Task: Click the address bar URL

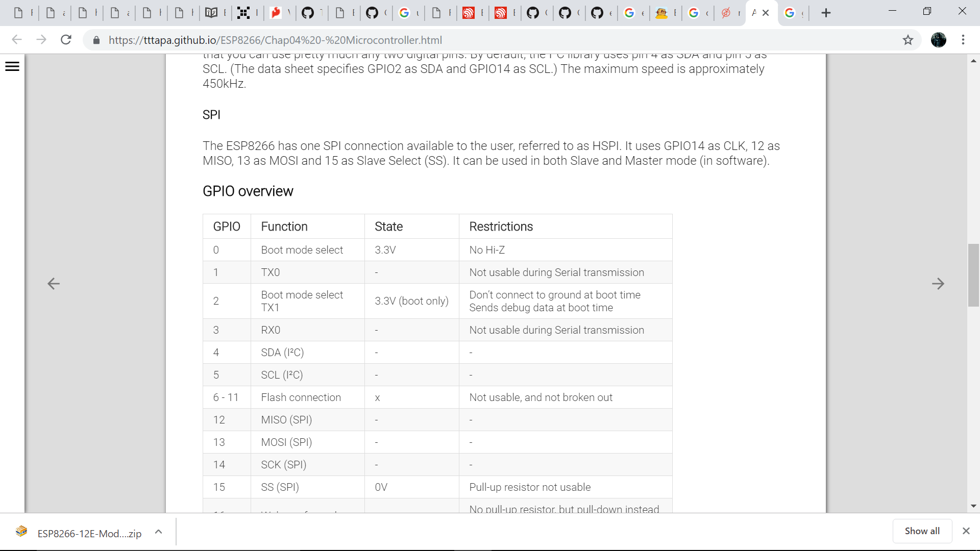Action: (276, 40)
